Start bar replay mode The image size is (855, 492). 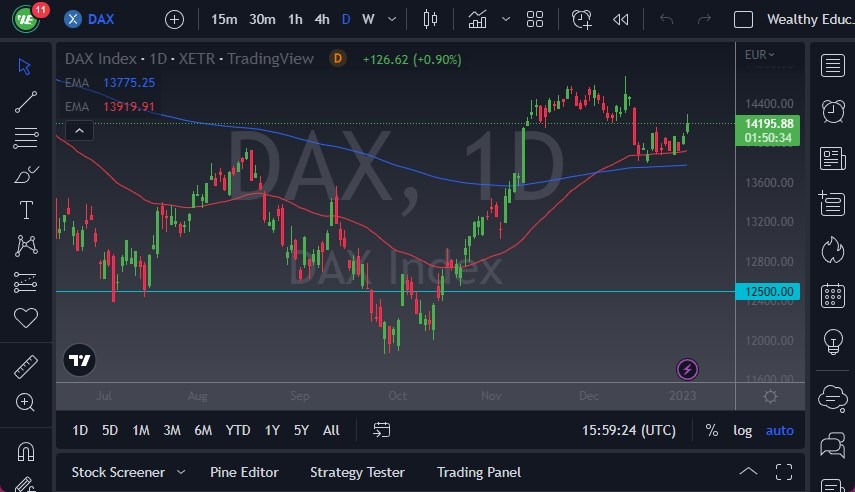[621, 20]
